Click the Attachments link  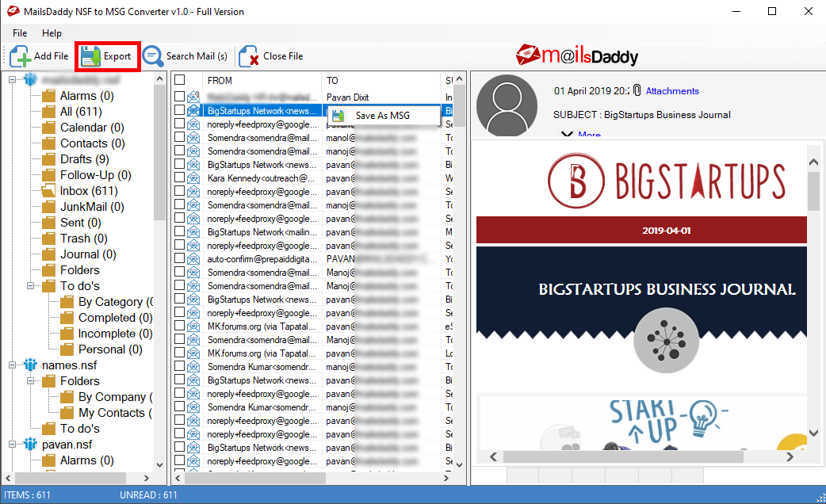(x=672, y=91)
